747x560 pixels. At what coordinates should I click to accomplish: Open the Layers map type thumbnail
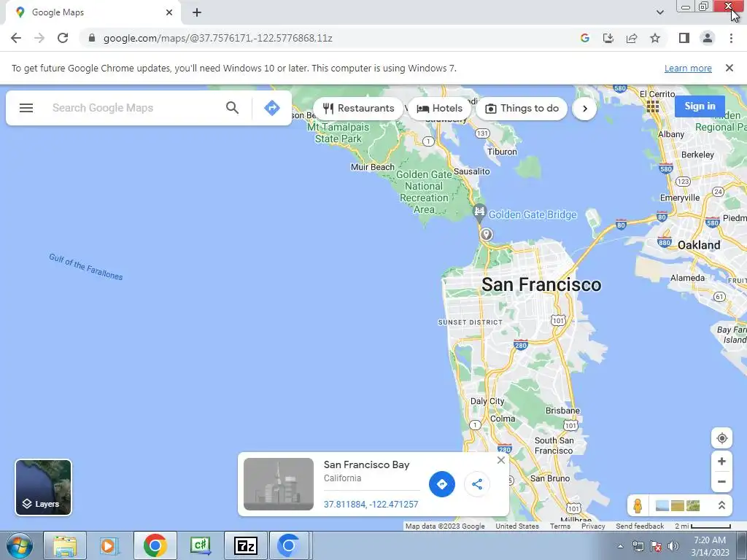coord(43,487)
